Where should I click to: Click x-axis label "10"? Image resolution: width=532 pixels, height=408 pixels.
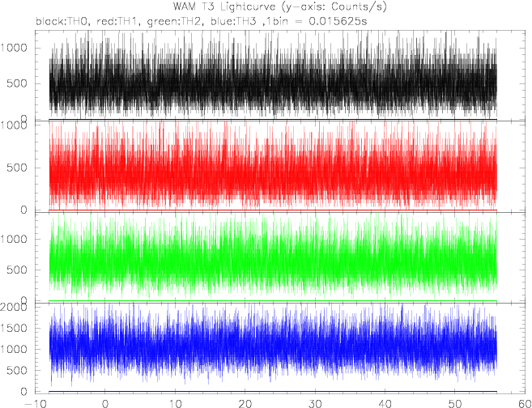click(x=175, y=403)
